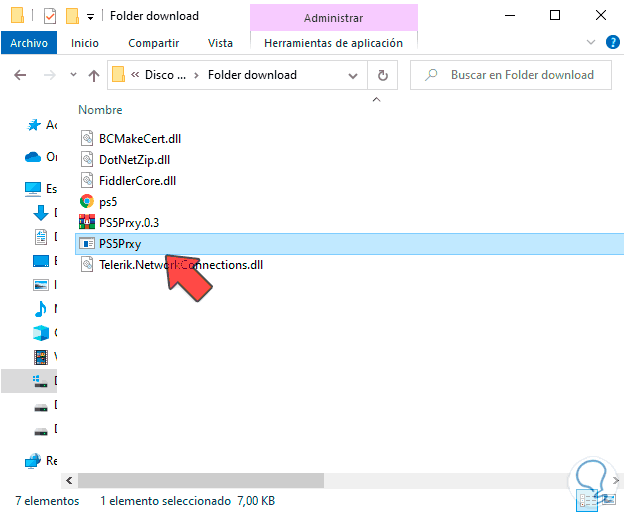Open Customize Quick Access Toolbar dropdown
The width and height of the screenshot is (625, 513).
(90, 17)
